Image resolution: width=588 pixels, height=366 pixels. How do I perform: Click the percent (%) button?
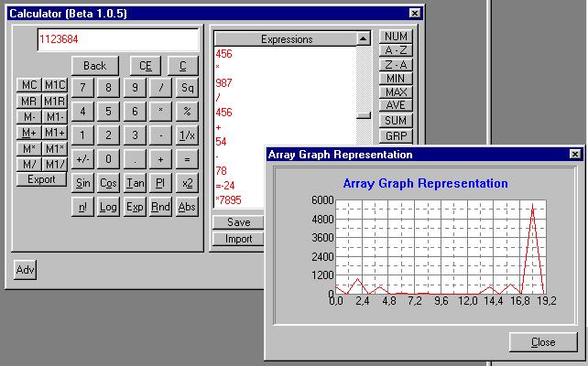[x=187, y=112]
